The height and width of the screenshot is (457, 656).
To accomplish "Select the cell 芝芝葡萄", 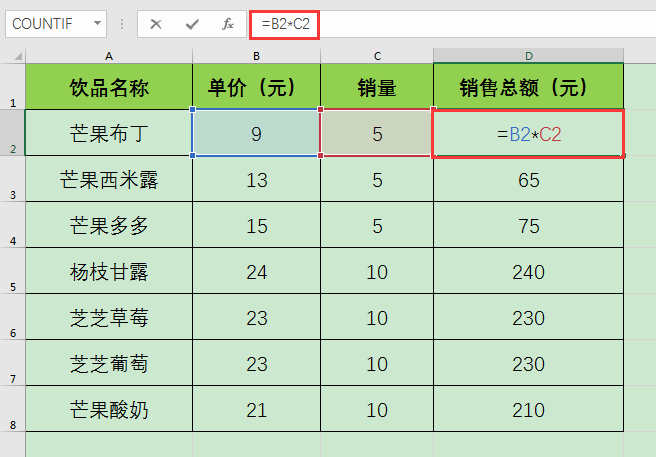I will click(x=109, y=363).
